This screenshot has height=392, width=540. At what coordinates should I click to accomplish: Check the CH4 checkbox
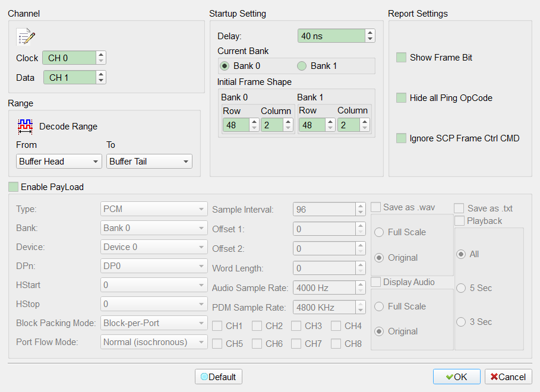[x=336, y=326]
